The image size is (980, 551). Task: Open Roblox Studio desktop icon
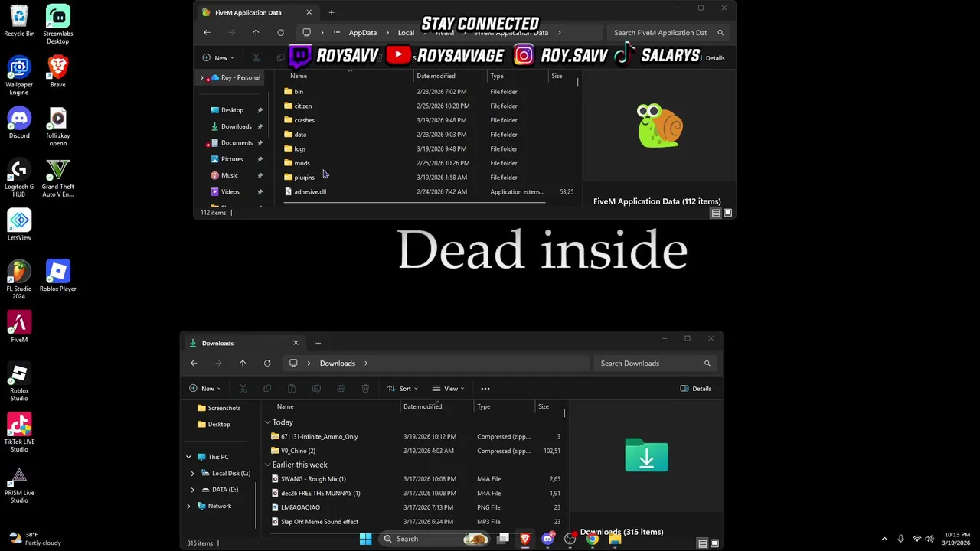pyautogui.click(x=19, y=381)
